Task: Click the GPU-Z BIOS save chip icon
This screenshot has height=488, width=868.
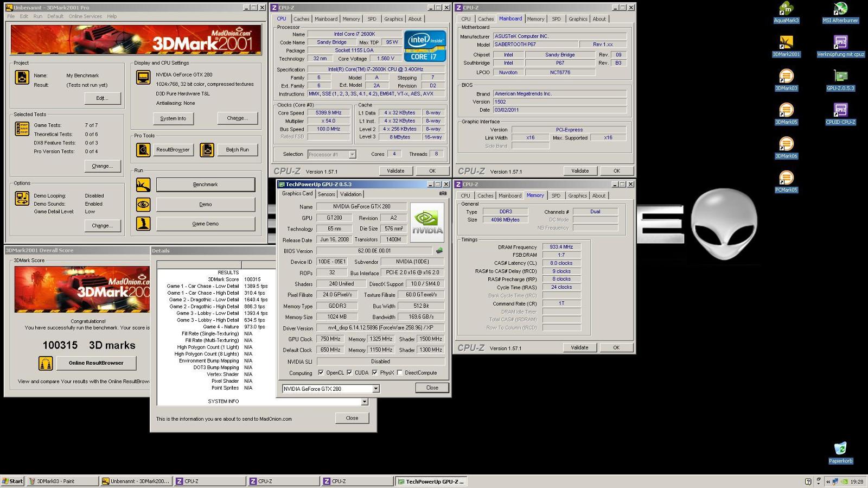Action: (x=439, y=251)
